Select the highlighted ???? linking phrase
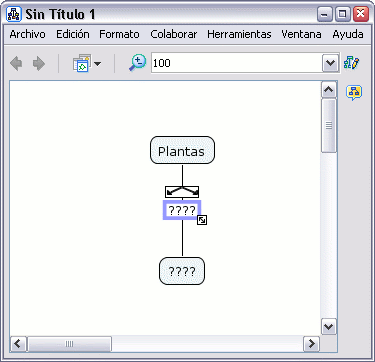375x362 pixels. [182, 210]
